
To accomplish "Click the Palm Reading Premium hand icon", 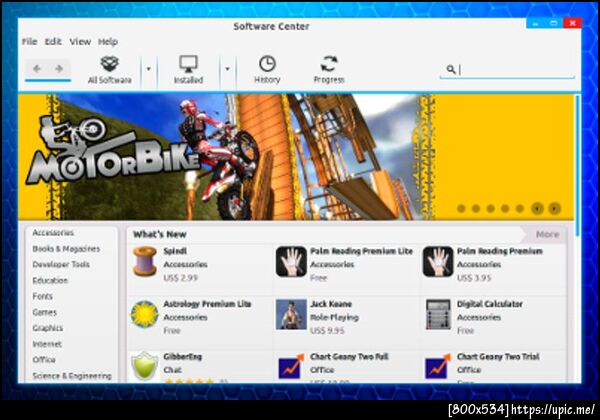I will click(438, 262).
